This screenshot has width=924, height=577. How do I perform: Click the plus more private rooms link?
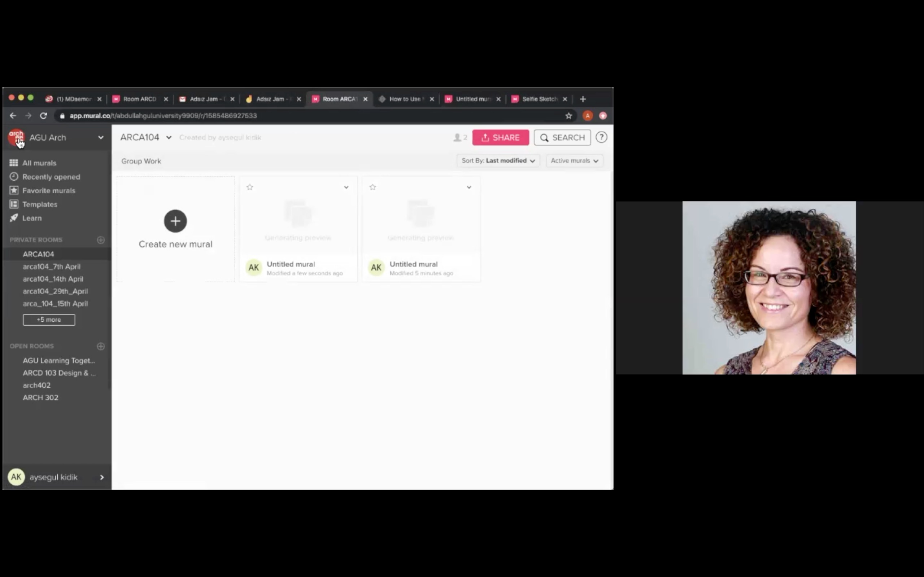point(49,319)
